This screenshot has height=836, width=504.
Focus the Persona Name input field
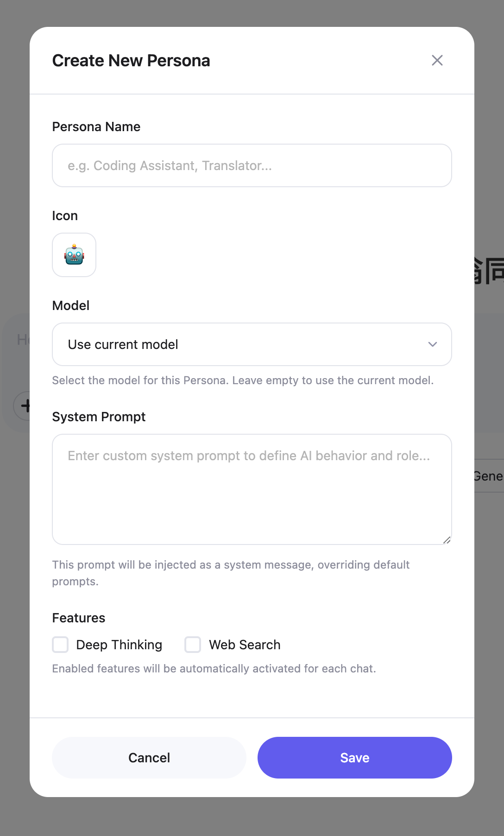tap(252, 165)
